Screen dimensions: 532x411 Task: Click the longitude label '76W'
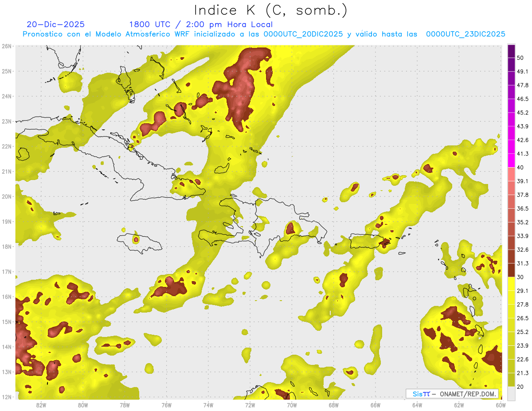[x=166, y=405]
